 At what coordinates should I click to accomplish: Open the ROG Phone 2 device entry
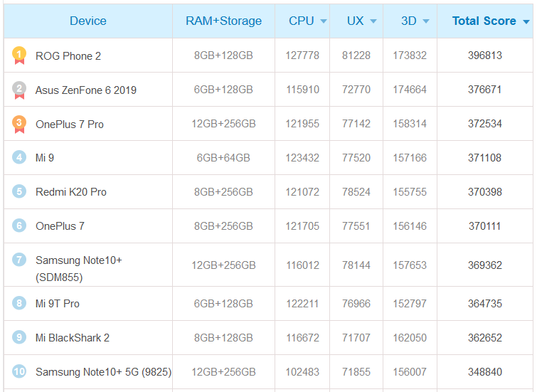pos(68,56)
